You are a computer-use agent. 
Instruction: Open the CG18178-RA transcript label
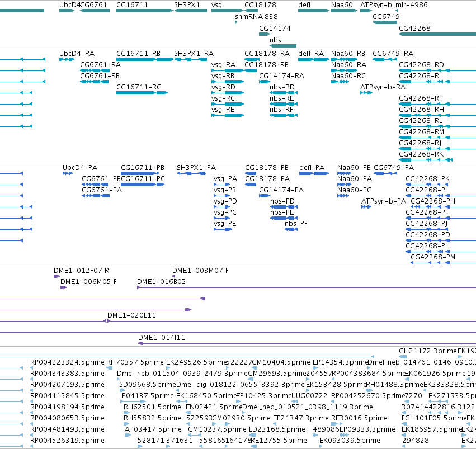coord(267,53)
